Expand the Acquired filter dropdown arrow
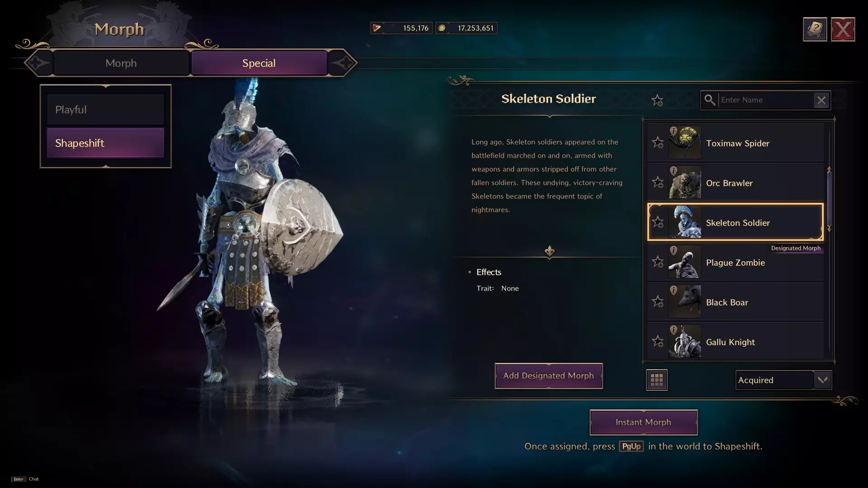Image resolution: width=868 pixels, height=488 pixels. [822, 380]
